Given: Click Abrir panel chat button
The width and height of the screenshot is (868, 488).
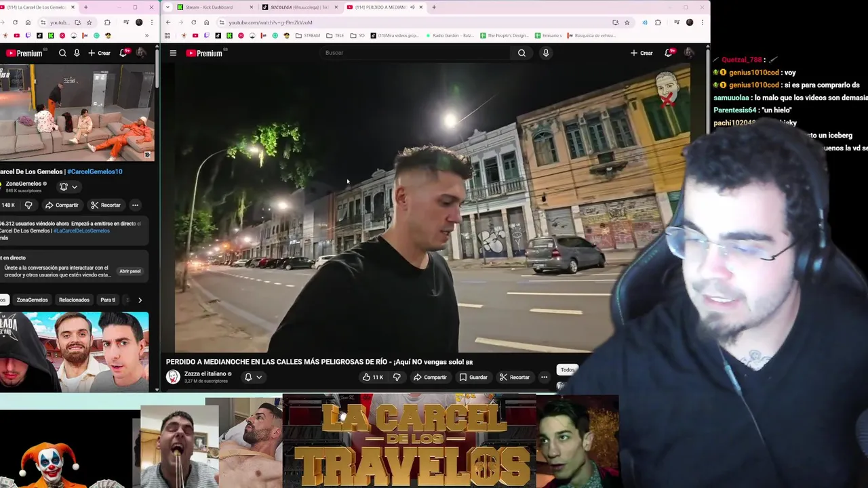Looking at the screenshot, I should click(130, 271).
